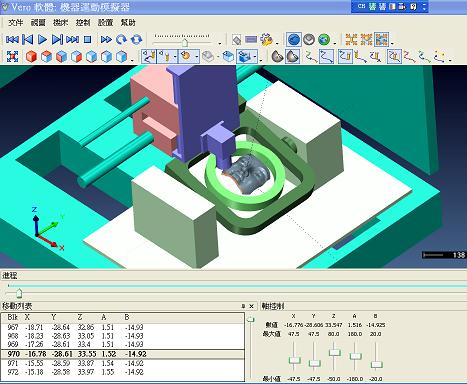Rewind to start of simulation
467x384 pixels.
pyautogui.click(x=12, y=40)
